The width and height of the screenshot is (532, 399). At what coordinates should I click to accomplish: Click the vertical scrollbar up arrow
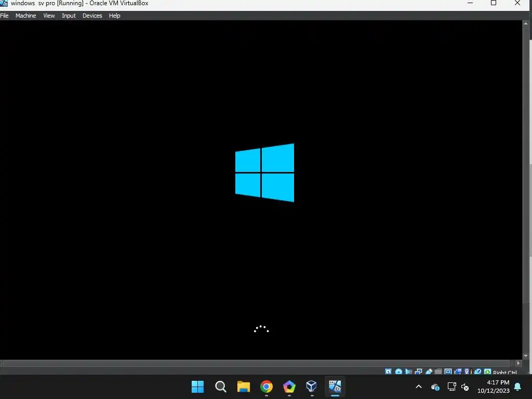click(526, 23)
